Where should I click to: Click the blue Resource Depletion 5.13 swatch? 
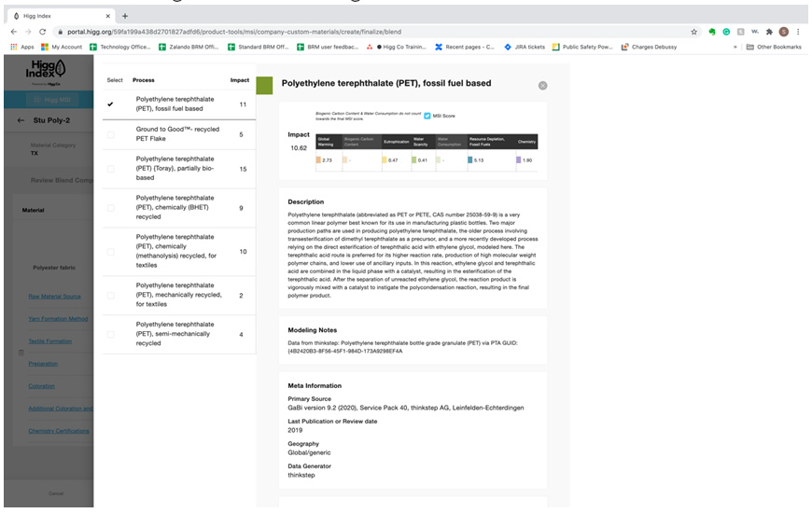[470, 159]
